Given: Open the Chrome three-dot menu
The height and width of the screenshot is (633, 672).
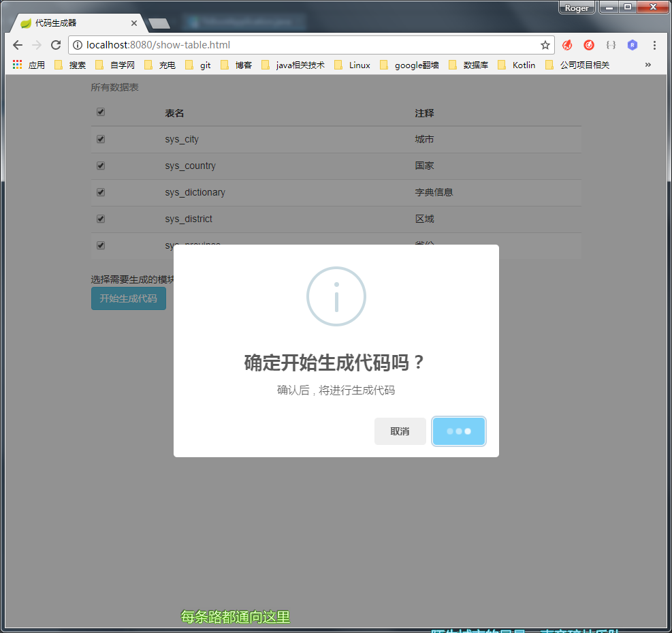Looking at the screenshot, I should pos(654,45).
